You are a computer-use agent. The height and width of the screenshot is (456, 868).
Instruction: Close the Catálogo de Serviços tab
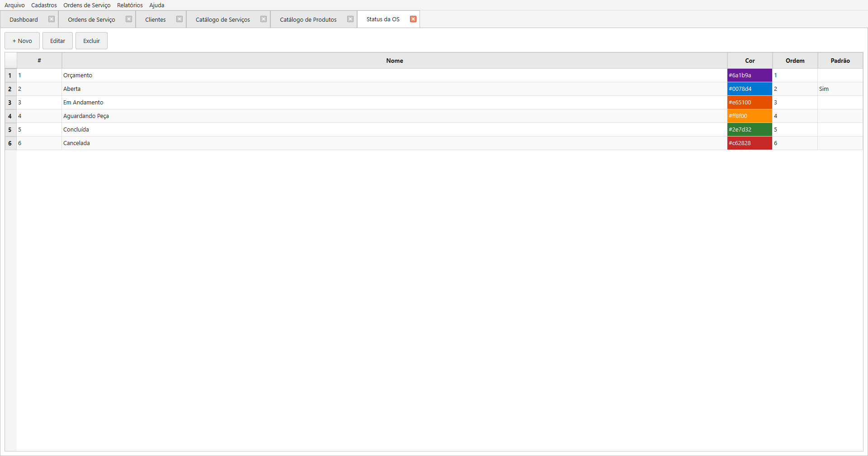[x=264, y=19]
